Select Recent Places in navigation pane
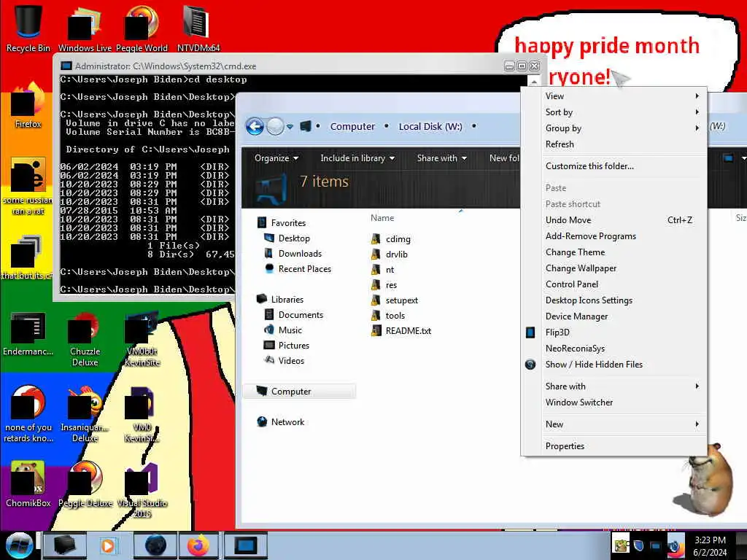The image size is (747, 560). (x=298, y=269)
